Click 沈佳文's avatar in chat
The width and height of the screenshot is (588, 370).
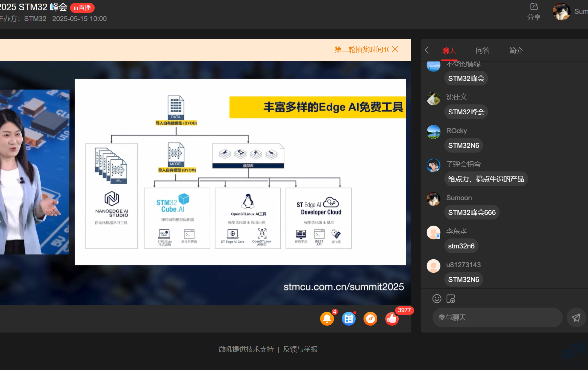click(434, 98)
